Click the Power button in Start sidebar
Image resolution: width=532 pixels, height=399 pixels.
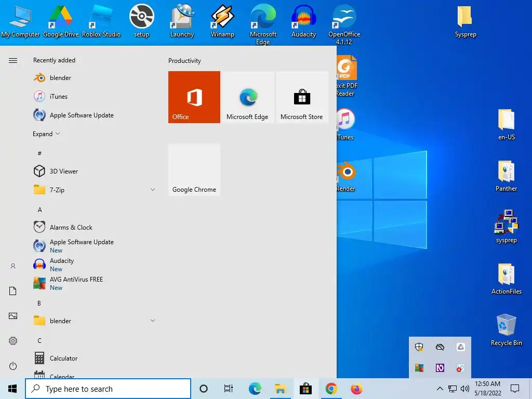[13, 366]
